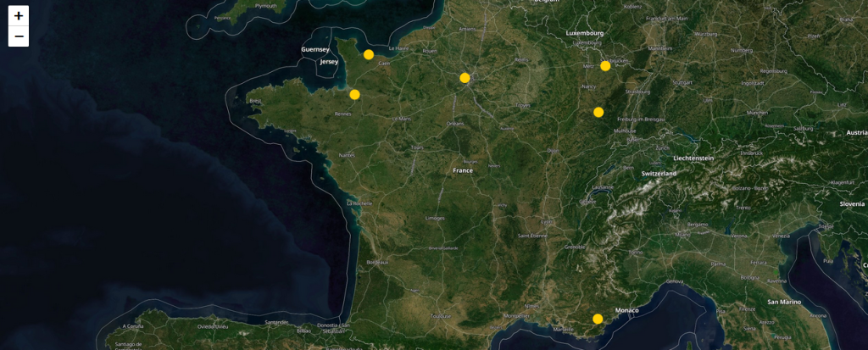Click the Slovenia label
868x350 pixels.
tap(852, 204)
